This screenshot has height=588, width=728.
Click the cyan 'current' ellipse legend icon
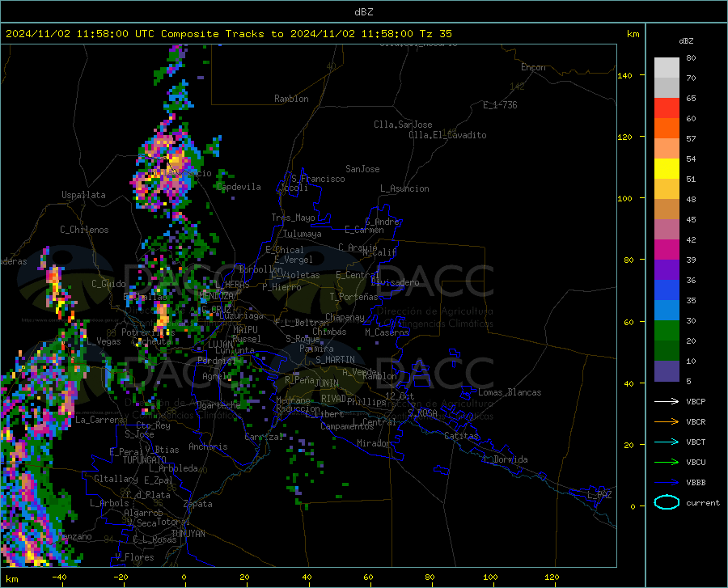[667, 502]
